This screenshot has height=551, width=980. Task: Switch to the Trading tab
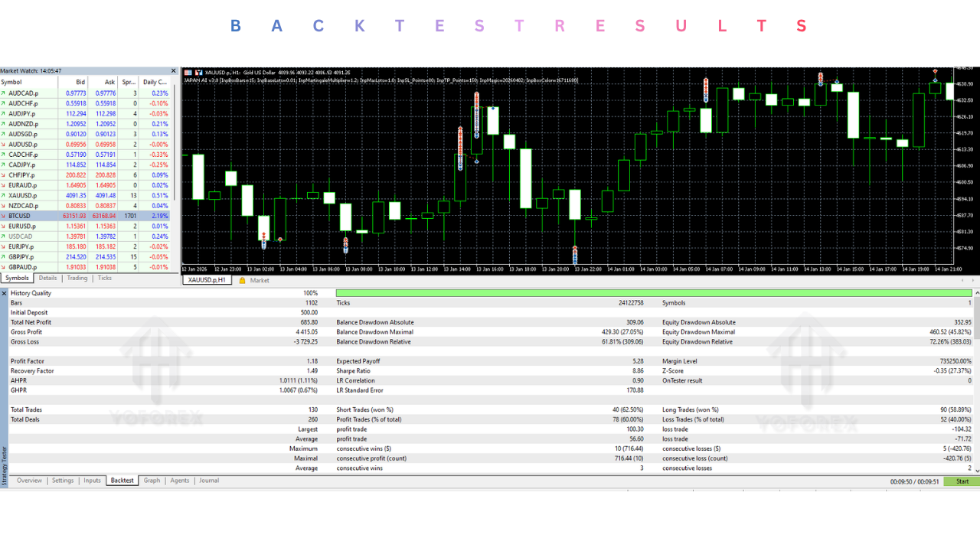[77, 279]
